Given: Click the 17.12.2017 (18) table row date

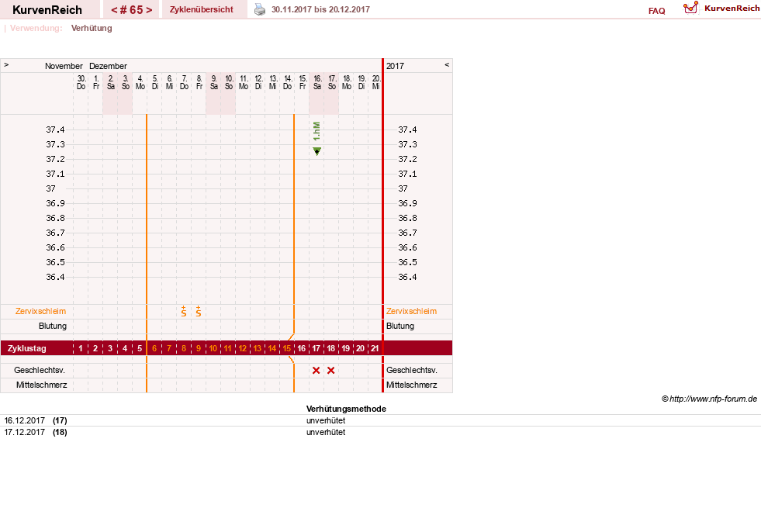Looking at the screenshot, I should coord(36,432).
